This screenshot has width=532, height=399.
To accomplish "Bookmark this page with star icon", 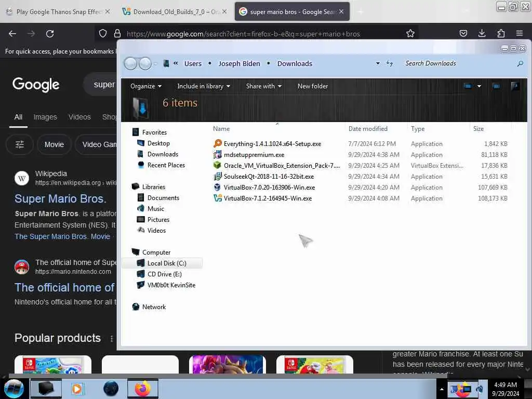I will coord(410,33).
